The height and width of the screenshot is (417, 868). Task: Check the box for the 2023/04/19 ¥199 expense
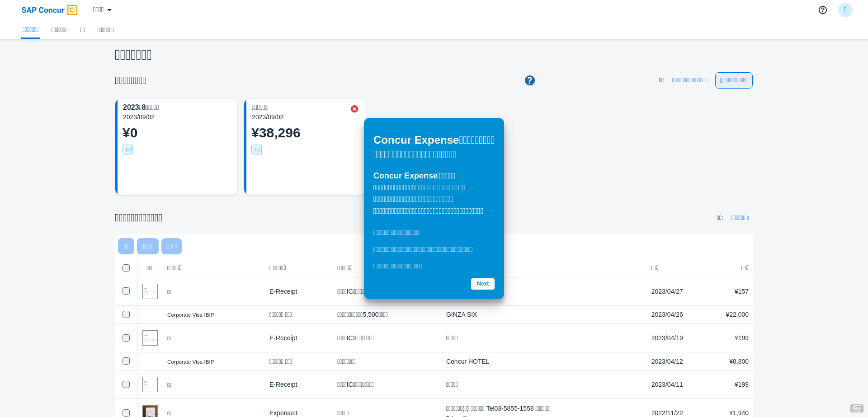click(126, 338)
